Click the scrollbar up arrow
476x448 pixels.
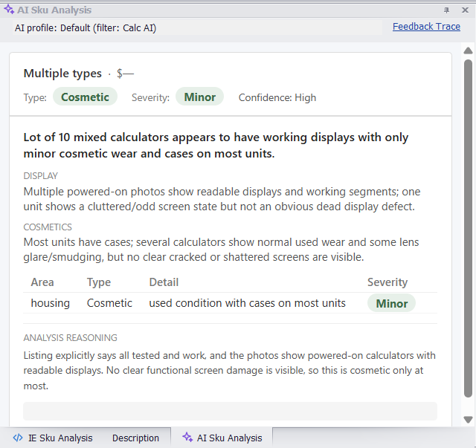[x=468, y=51]
